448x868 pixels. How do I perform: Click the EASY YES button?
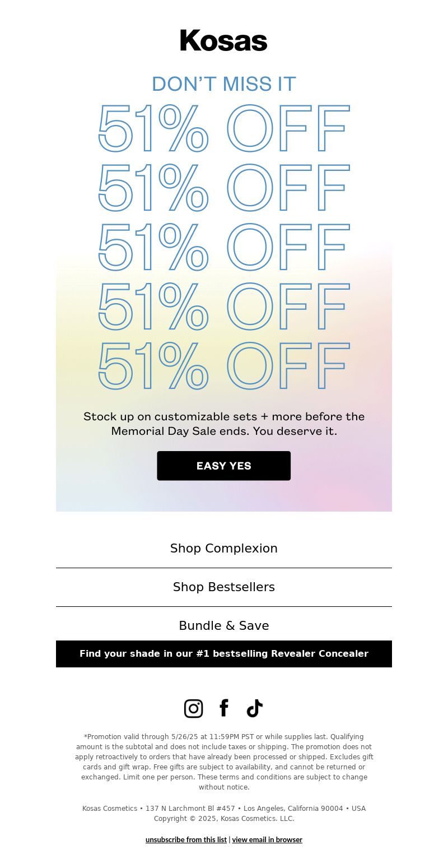224,466
